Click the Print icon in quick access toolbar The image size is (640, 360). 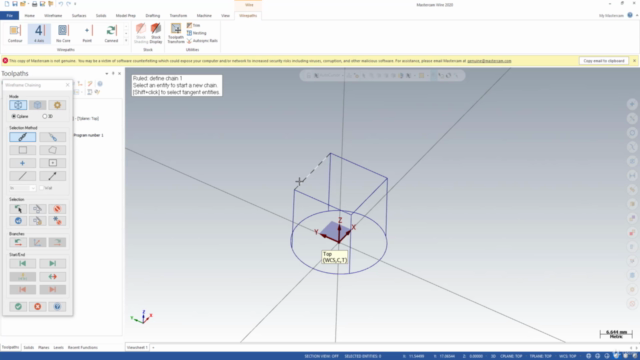click(34, 4)
